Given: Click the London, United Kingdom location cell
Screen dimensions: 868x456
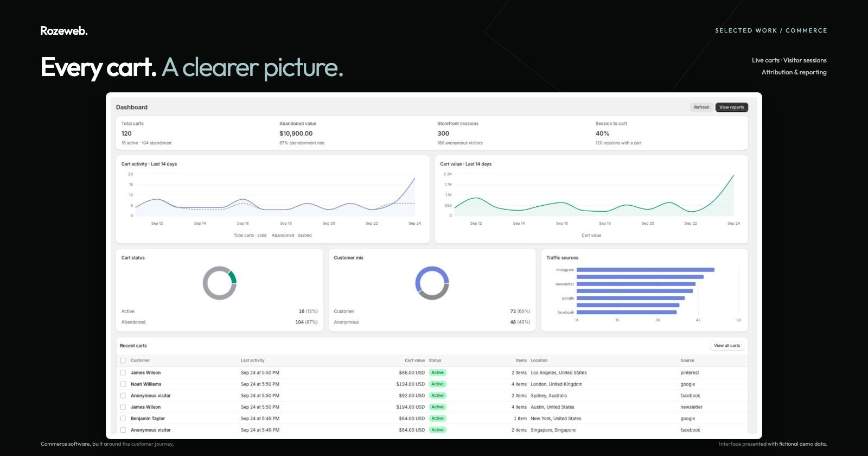Looking at the screenshot, I should [x=557, y=384].
